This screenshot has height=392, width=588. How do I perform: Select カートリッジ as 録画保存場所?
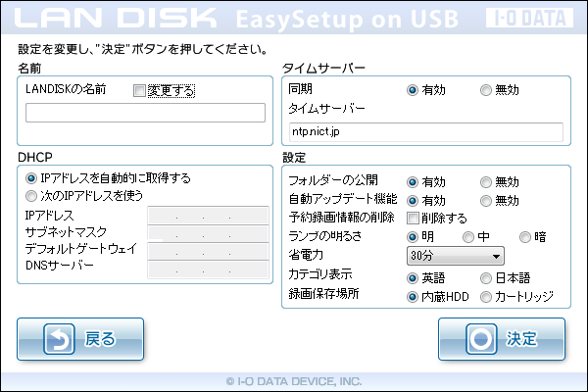point(487,296)
